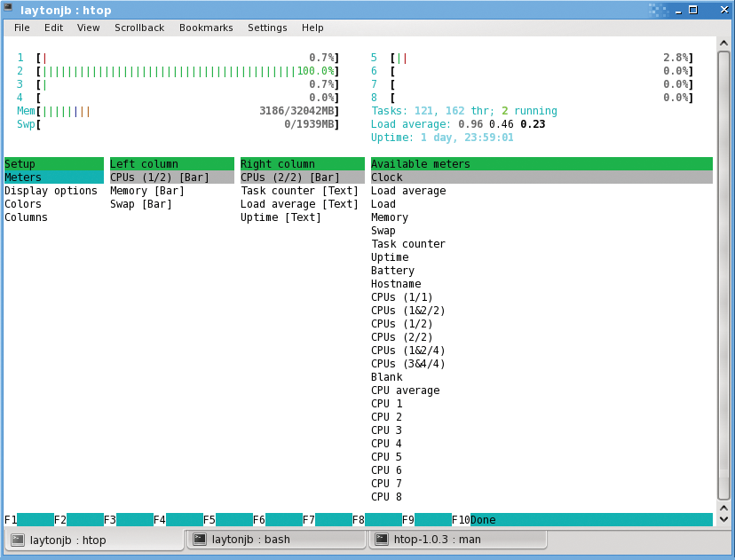
Task: Open the Scrollback menu
Action: coord(139,28)
